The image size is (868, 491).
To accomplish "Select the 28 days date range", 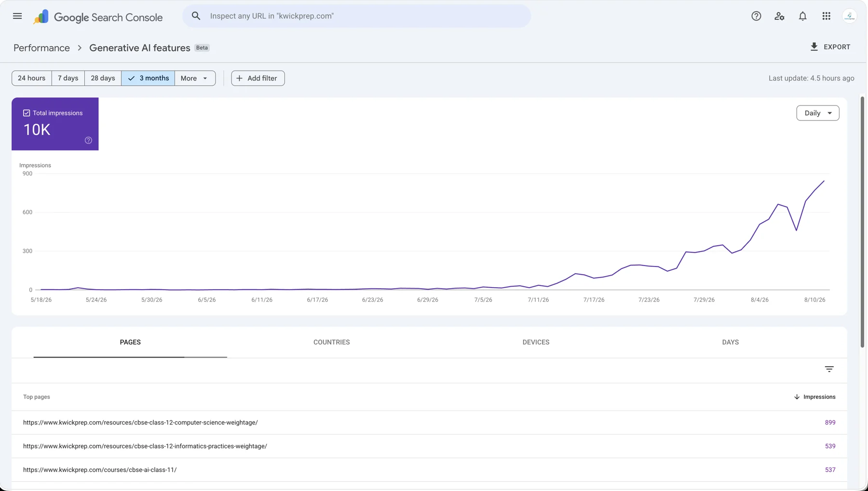I will click(x=103, y=78).
